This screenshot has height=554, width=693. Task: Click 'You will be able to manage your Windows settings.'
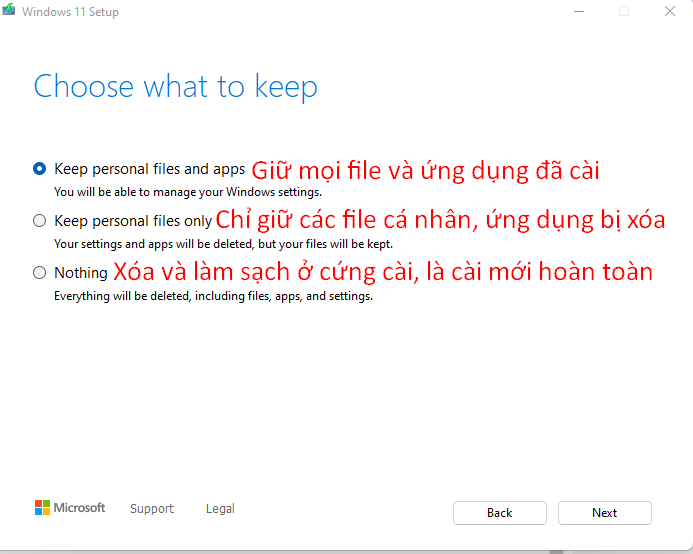188,192
